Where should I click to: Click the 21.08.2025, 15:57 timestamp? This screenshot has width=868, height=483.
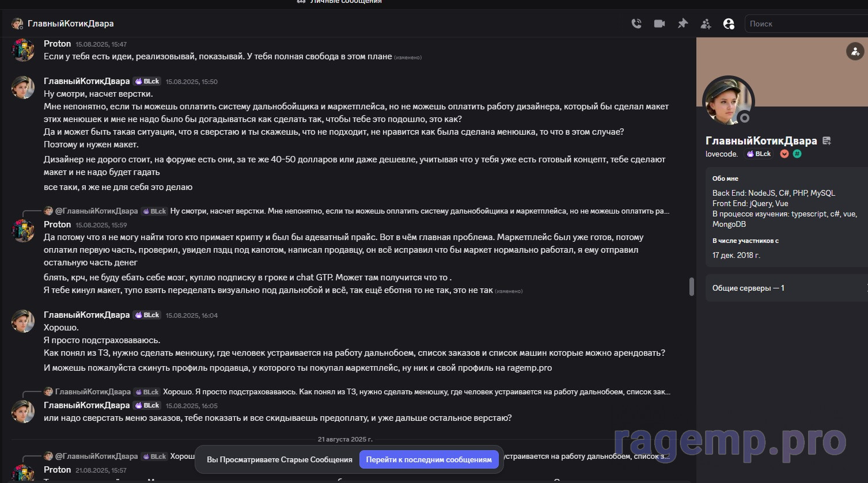point(101,470)
